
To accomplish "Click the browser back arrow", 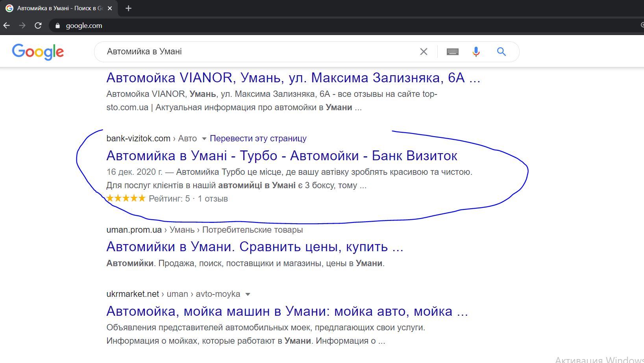I will (x=7, y=26).
